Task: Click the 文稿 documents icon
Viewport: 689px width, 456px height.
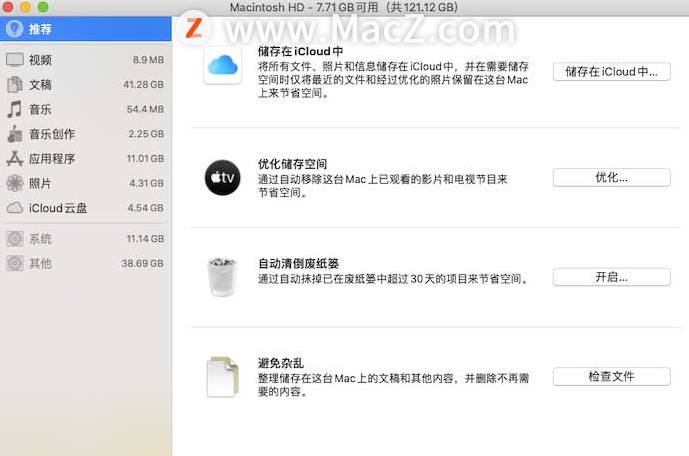Action: tap(15, 84)
